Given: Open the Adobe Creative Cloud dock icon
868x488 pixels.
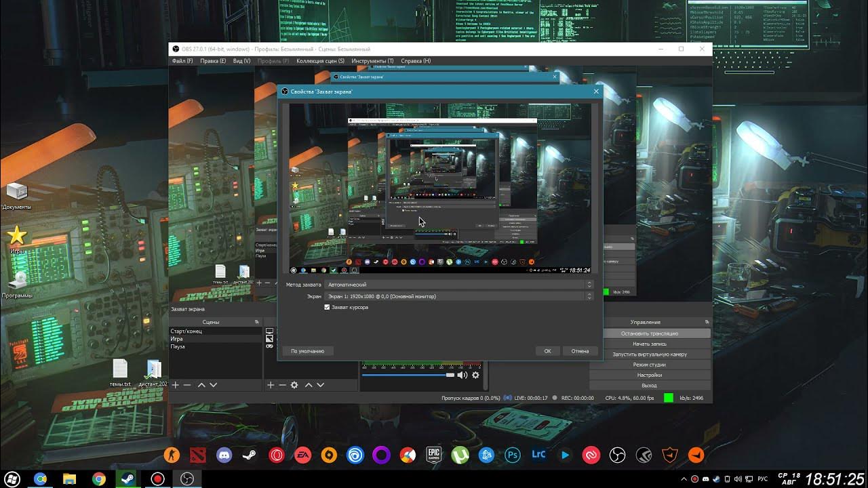Looking at the screenshot, I should [x=591, y=455].
